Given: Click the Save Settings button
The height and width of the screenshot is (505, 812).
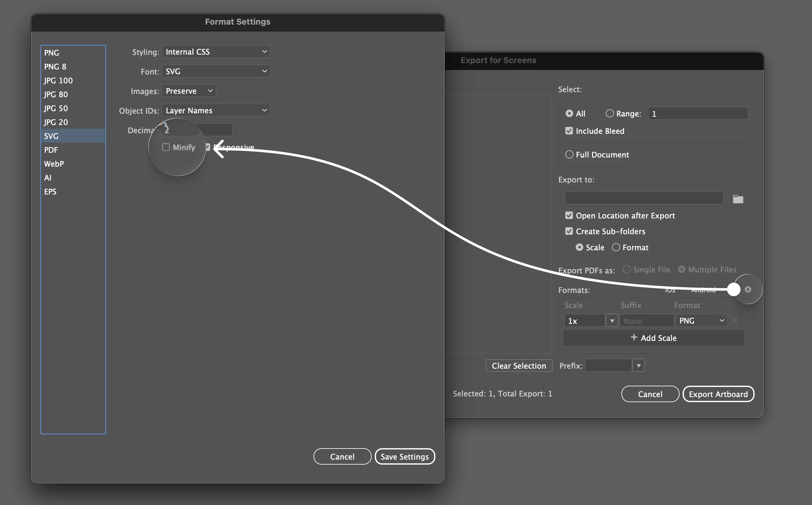Looking at the screenshot, I should [x=404, y=456].
